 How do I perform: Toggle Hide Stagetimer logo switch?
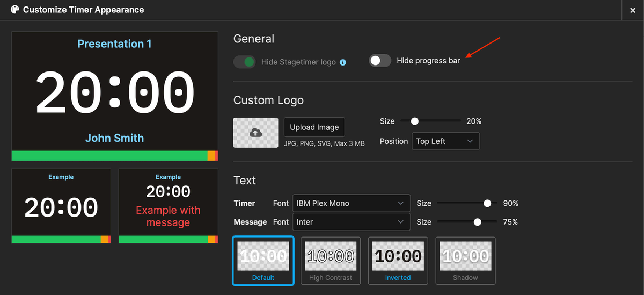(x=245, y=62)
